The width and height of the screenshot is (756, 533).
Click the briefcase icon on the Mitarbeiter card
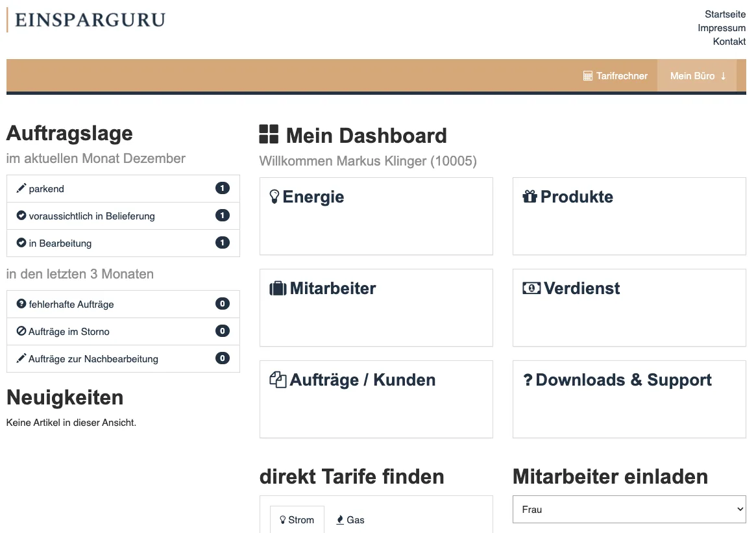point(278,288)
